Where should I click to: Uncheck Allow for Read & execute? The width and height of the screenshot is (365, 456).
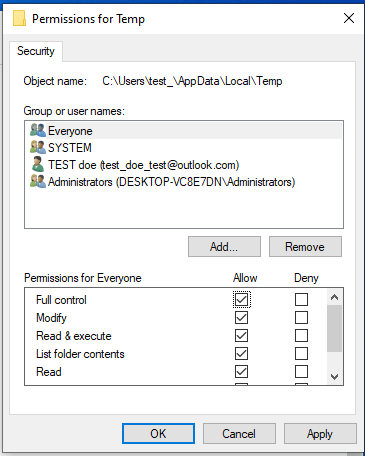(x=241, y=335)
